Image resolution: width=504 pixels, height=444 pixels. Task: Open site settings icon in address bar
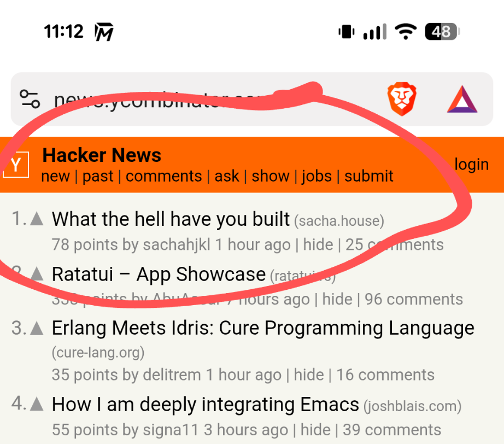(x=30, y=99)
